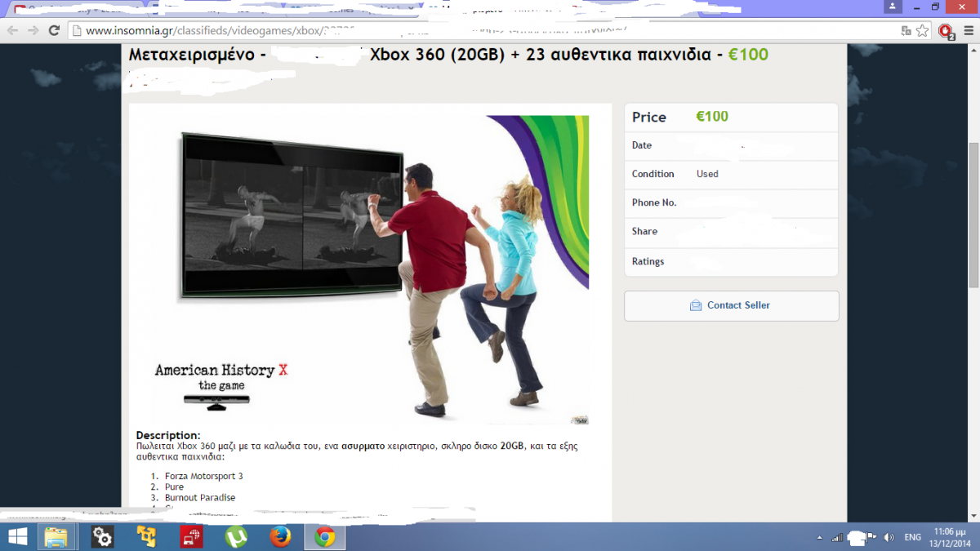Click the browser forward arrow

(x=33, y=31)
